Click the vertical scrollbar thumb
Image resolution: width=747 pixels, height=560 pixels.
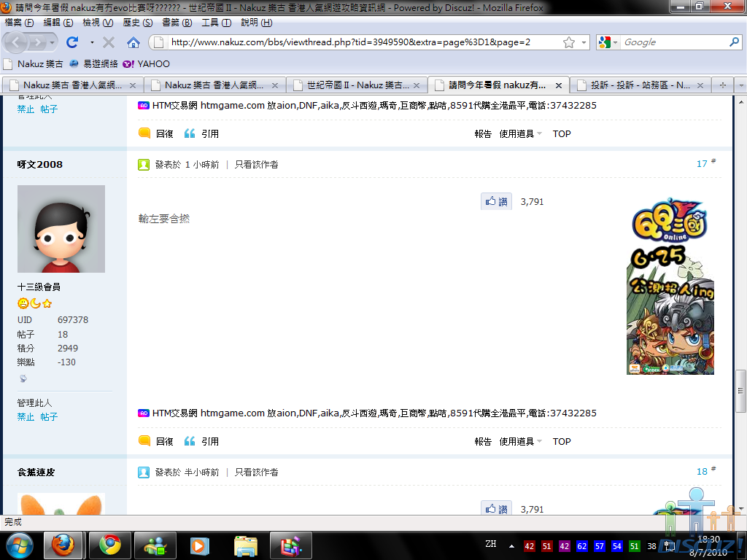(740, 392)
